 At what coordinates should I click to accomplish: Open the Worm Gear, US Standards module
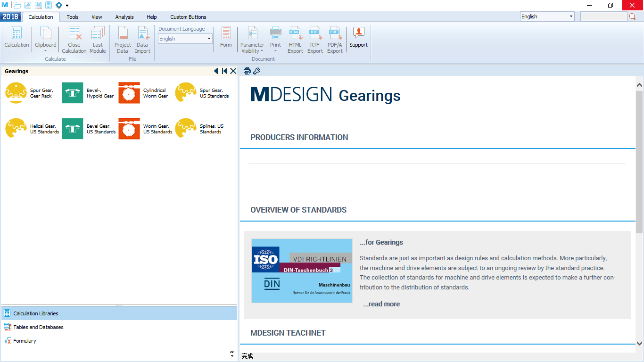(x=145, y=129)
